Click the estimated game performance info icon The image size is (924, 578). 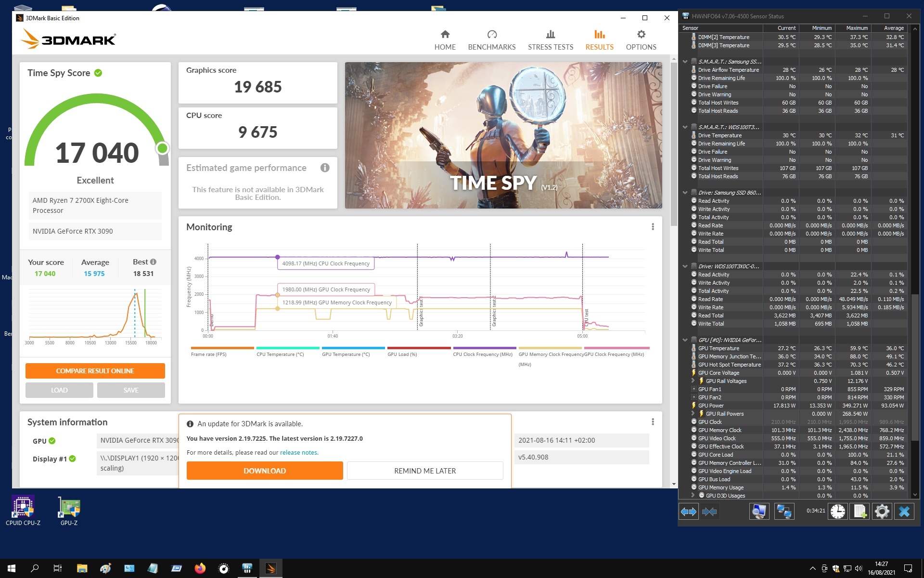[325, 168]
